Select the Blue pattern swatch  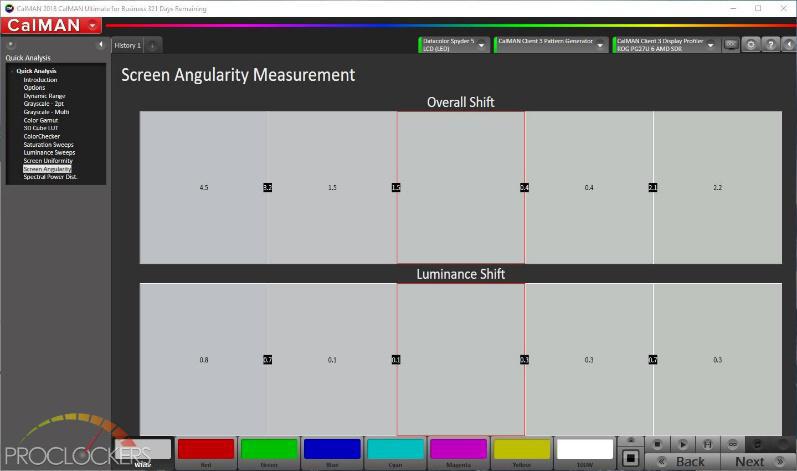[x=332, y=453]
